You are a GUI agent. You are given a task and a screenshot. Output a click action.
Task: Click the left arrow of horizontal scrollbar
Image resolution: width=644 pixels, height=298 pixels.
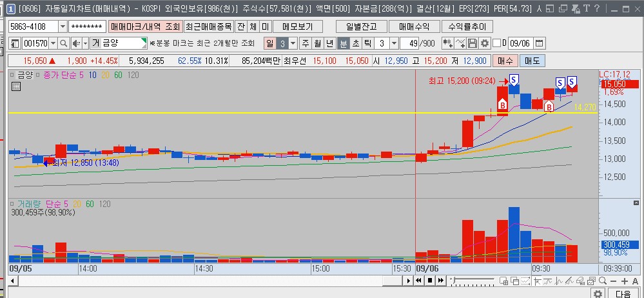coord(12,281)
